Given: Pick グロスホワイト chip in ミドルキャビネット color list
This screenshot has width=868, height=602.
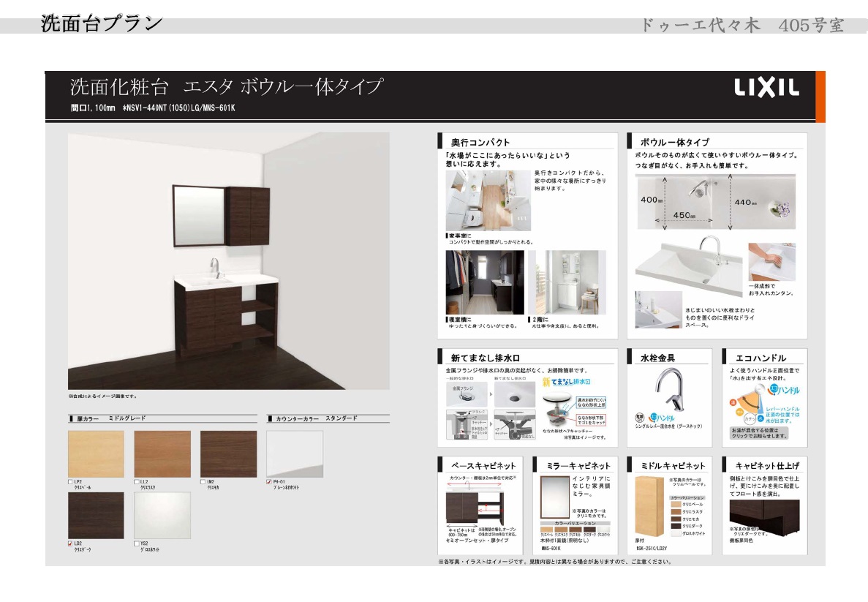Looking at the screenshot, I should click(676, 533).
